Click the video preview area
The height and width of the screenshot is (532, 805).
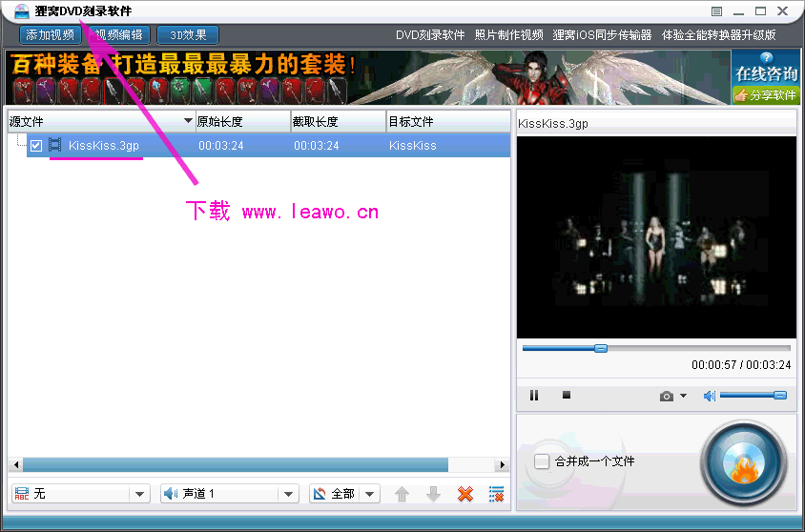(656, 237)
